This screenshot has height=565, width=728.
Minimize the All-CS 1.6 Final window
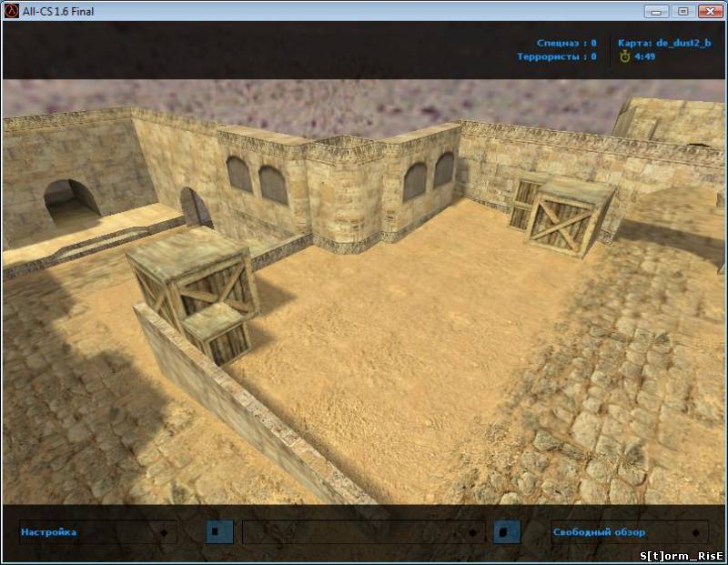(656, 11)
